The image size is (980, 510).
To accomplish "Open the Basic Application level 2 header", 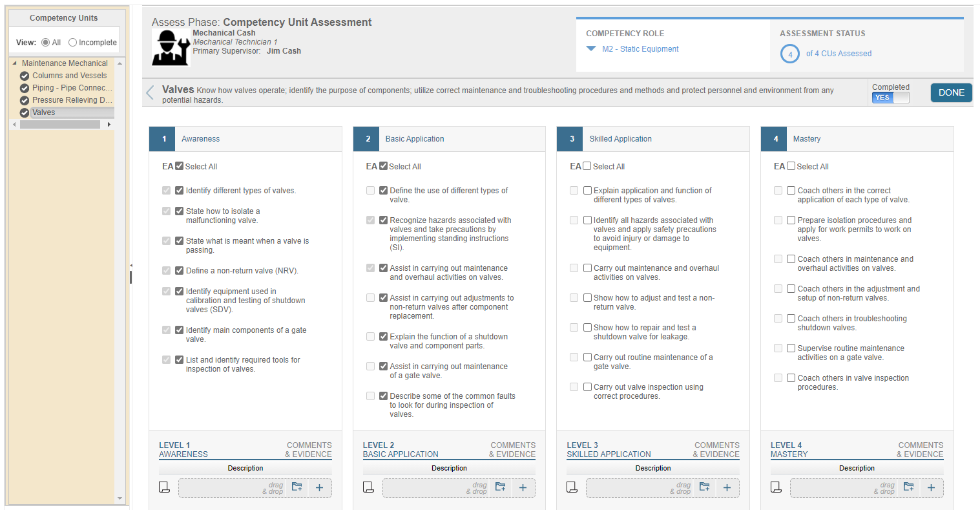I will pyautogui.click(x=449, y=139).
